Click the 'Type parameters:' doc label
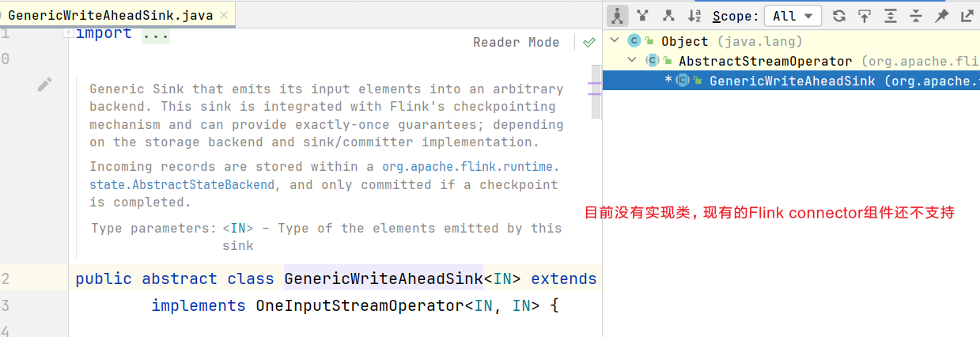980x337 pixels. [x=153, y=229]
